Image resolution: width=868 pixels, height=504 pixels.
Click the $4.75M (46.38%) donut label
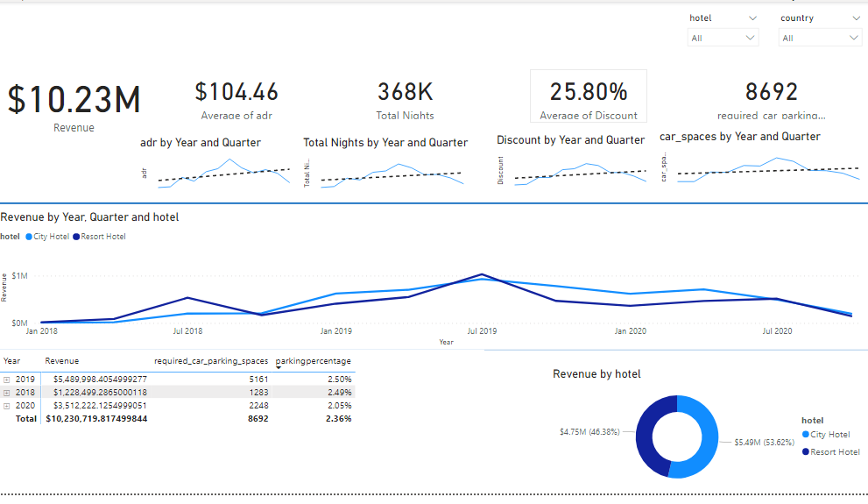(589, 432)
